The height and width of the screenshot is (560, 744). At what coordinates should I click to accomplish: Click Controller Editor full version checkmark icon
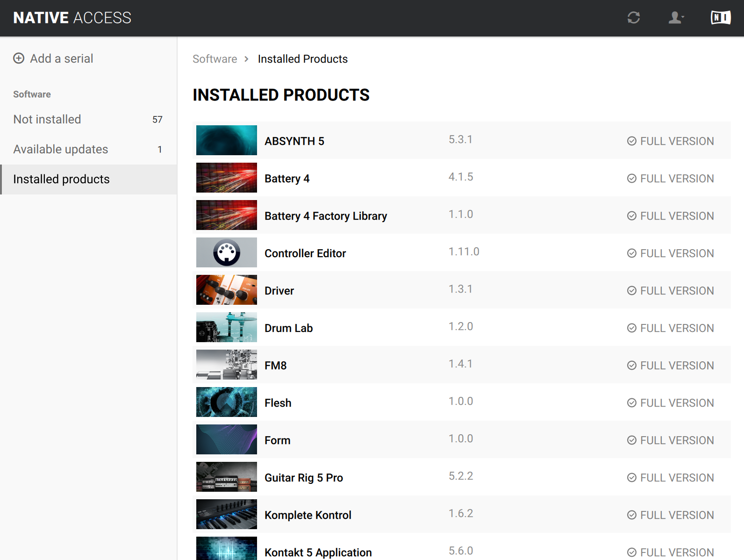tap(632, 253)
